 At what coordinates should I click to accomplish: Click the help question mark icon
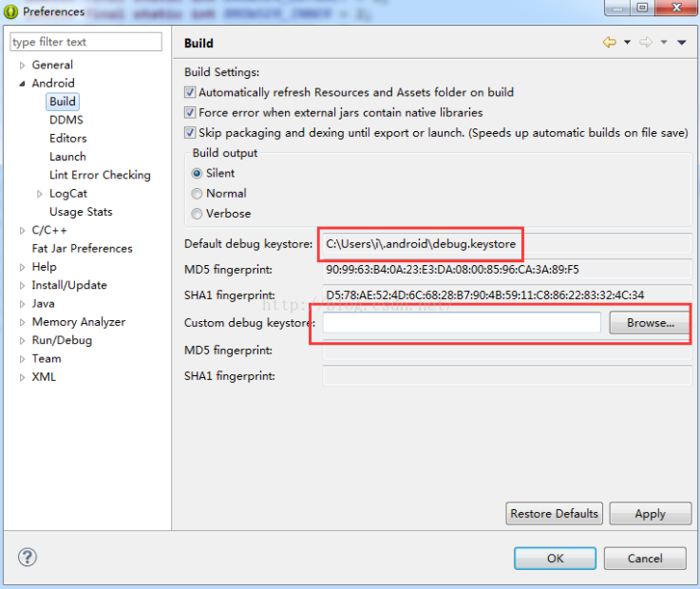[x=28, y=558]
